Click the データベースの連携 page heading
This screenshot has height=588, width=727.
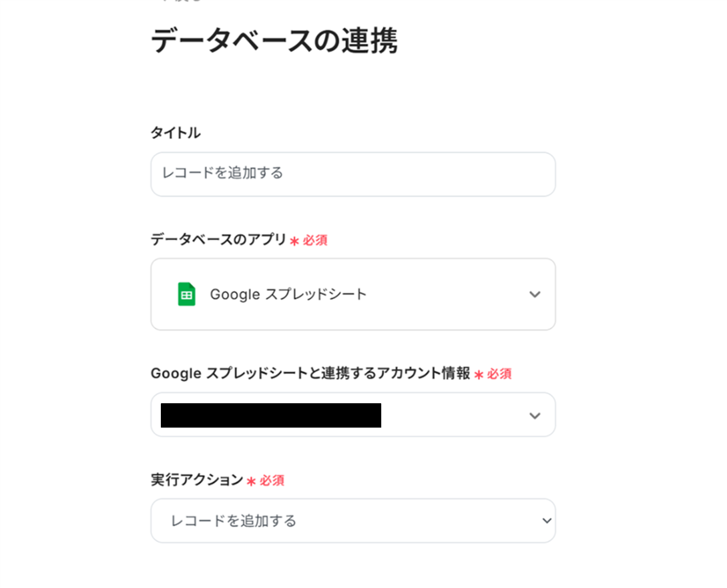[x=274, y=41]
